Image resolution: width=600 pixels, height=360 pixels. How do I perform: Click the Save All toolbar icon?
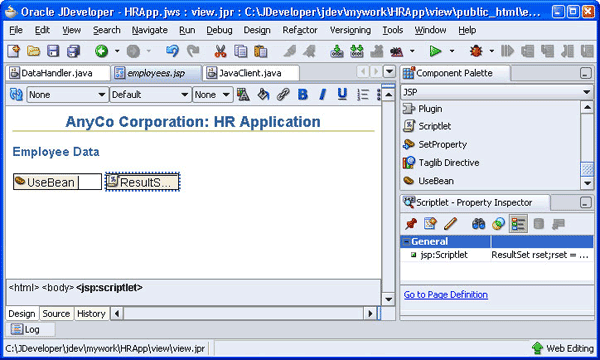tap(73, 51)
